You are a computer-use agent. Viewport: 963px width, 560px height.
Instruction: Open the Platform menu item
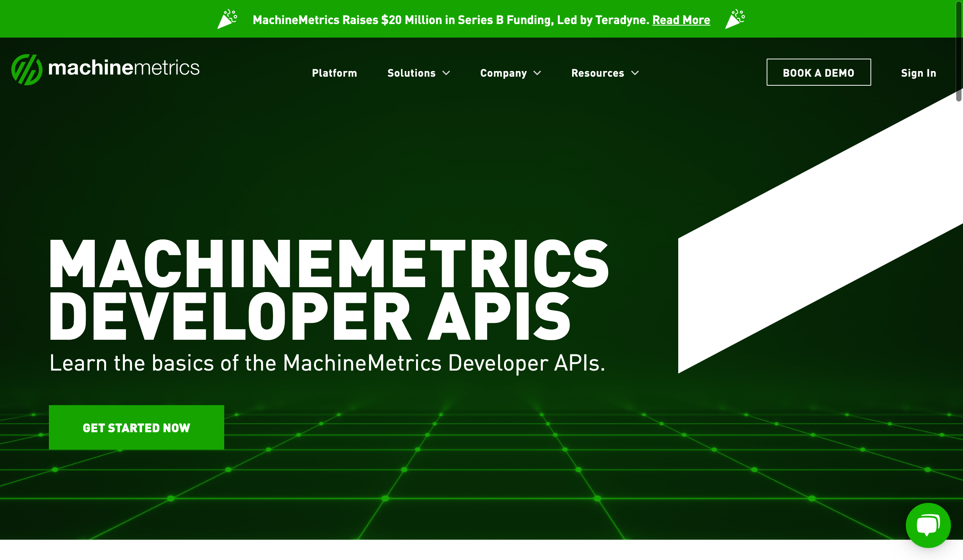coord(334,73)
